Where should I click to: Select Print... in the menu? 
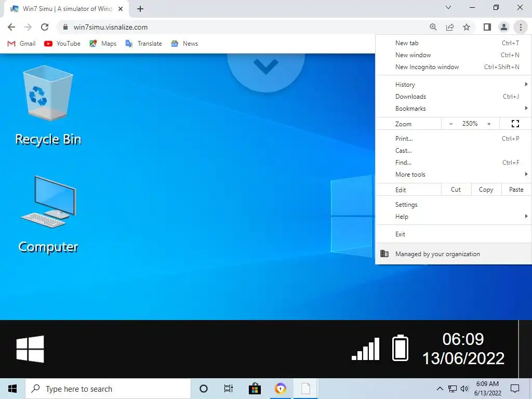[x=453, y=138]
